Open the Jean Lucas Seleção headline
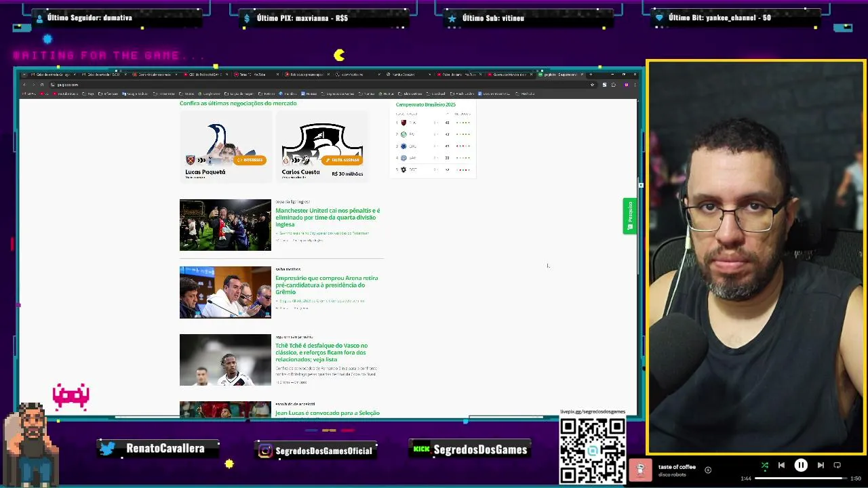 [328, 413]
